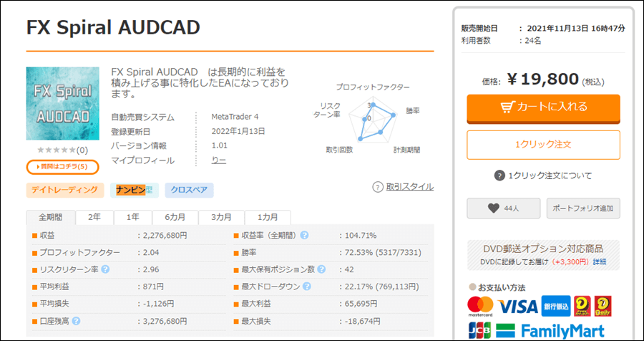The image size is (644, 341).
Task: Open the りー profile link
Action: tap(219, 160)
